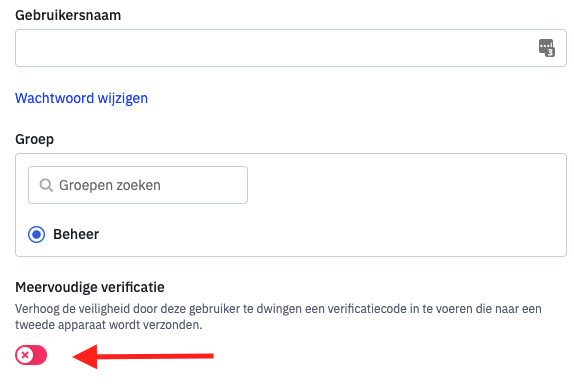Select the Beheer radio button
574x386 pixels.
pyautogui.click(x=37, y=234)
